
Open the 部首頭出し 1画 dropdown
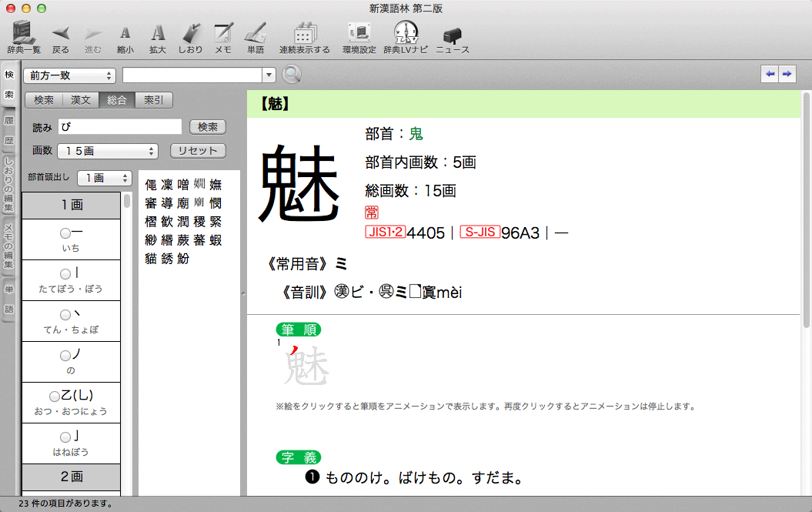(x=105, y=178)
